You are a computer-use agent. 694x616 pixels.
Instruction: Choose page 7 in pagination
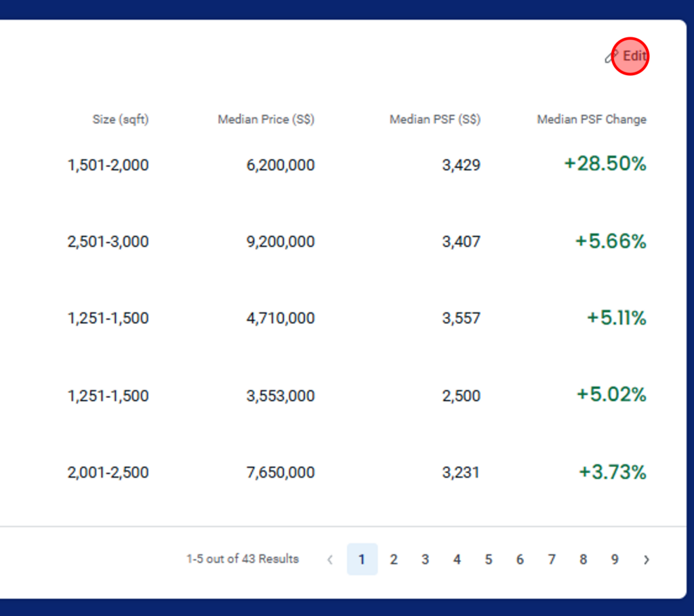tap(552, 560)
